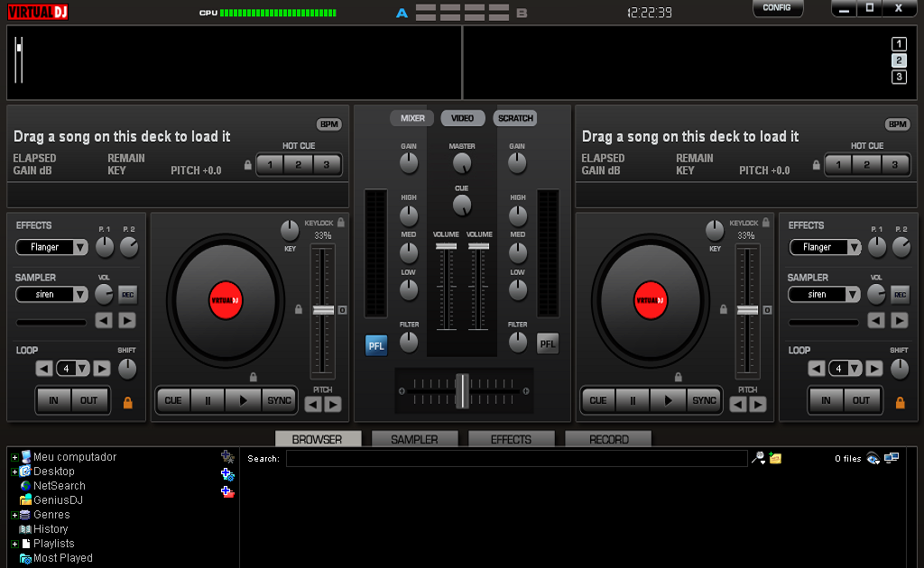Expand Meu computador tree node

(x=14, y=457)
